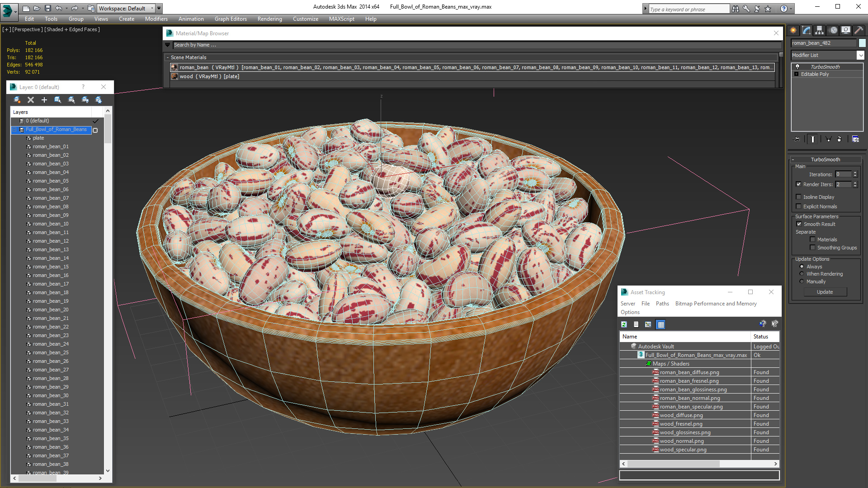Open the Motion command panel tab
This screenshot has width=868, height=488.
pyautogui.click(x=833, y=30)
